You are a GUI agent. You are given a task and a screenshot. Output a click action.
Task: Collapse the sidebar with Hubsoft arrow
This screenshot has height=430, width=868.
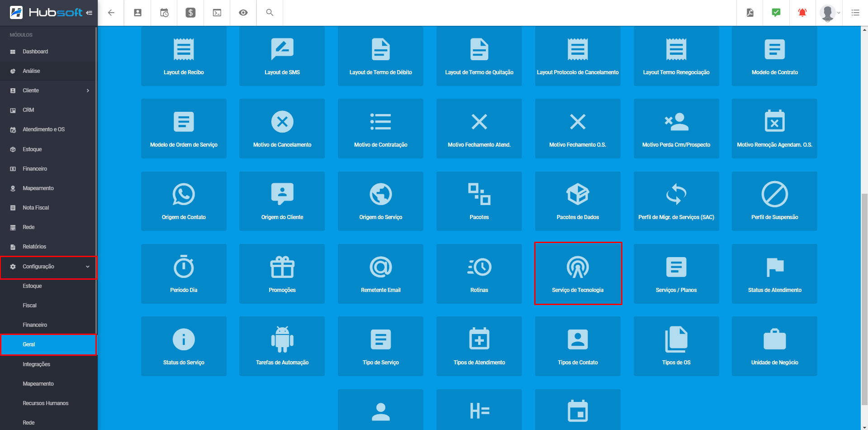tap(89, 13)
